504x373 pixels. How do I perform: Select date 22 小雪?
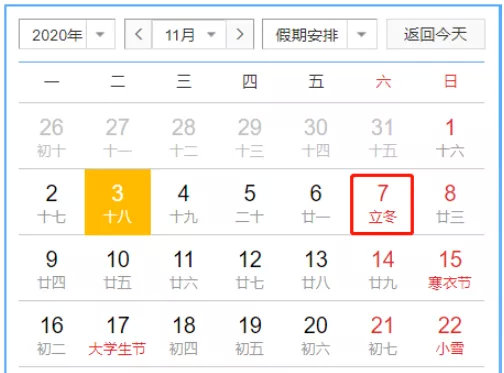tap(450, 334)
